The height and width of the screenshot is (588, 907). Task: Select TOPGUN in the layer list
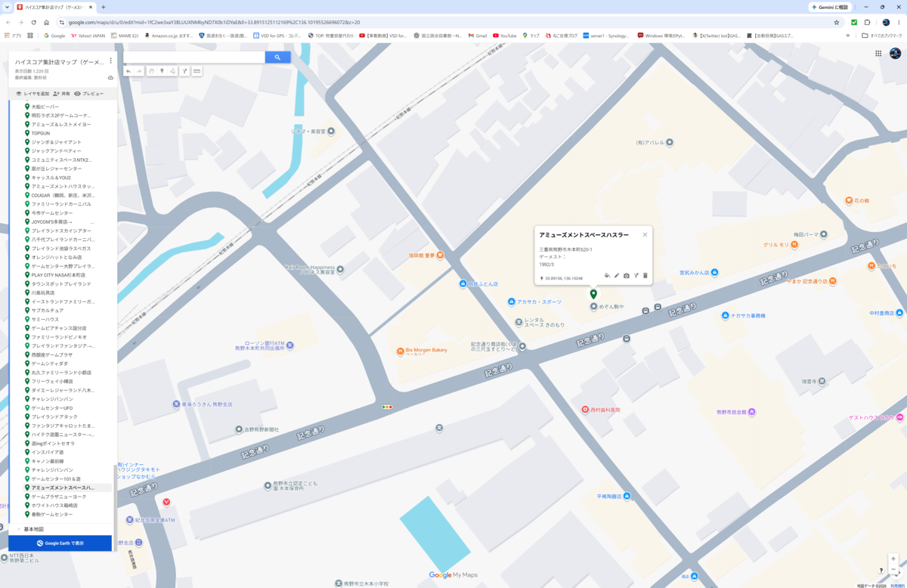(41, 134)
